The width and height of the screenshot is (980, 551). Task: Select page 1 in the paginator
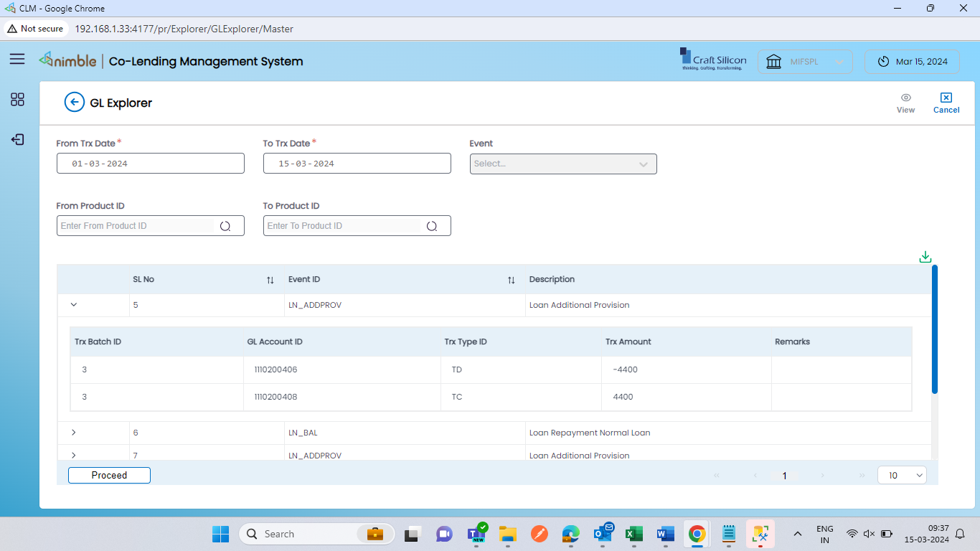click(x=784, y=476)
